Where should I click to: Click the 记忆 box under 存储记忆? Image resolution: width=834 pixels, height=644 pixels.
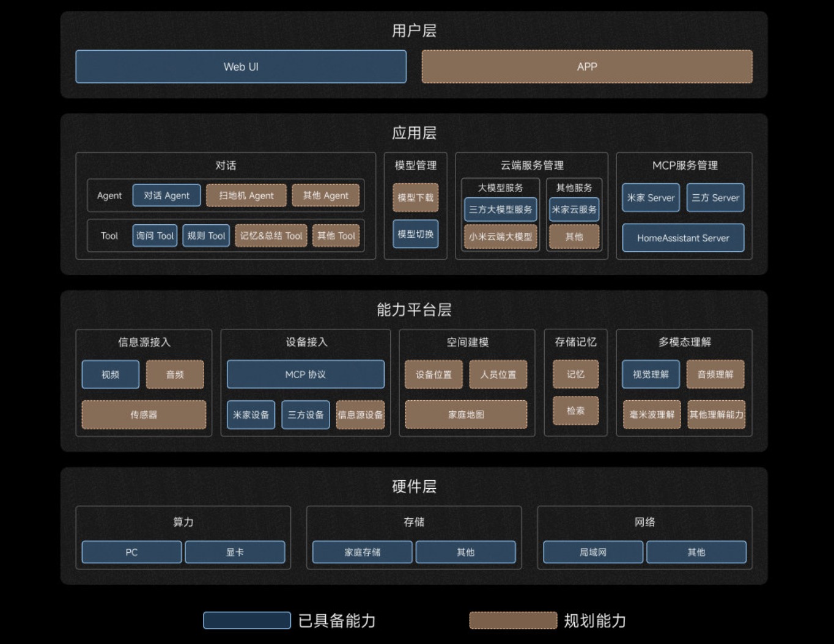[575, 374]
